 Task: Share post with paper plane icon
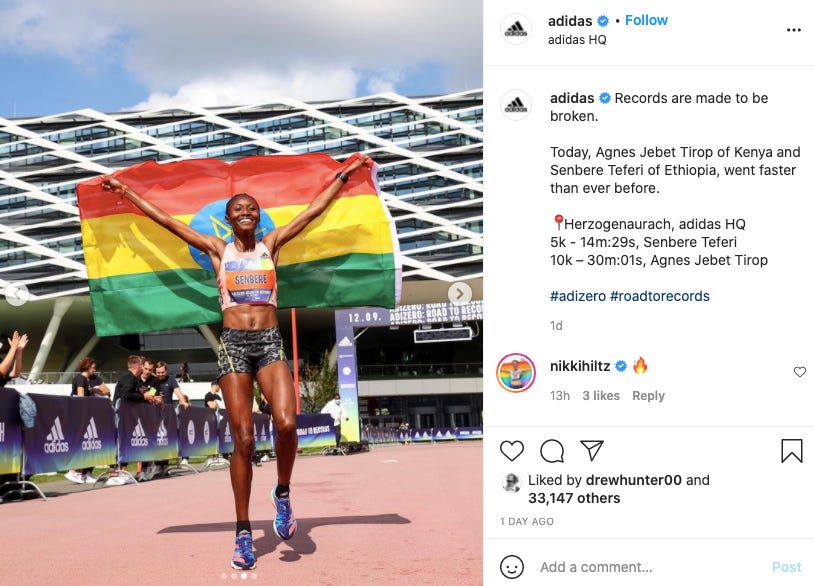(x=591, y=450)
